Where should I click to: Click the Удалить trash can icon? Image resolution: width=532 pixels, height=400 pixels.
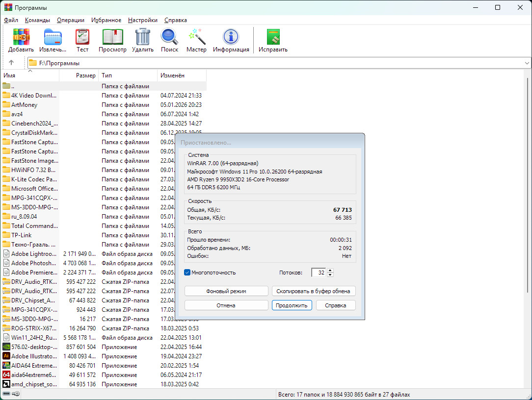click(142, 37)
